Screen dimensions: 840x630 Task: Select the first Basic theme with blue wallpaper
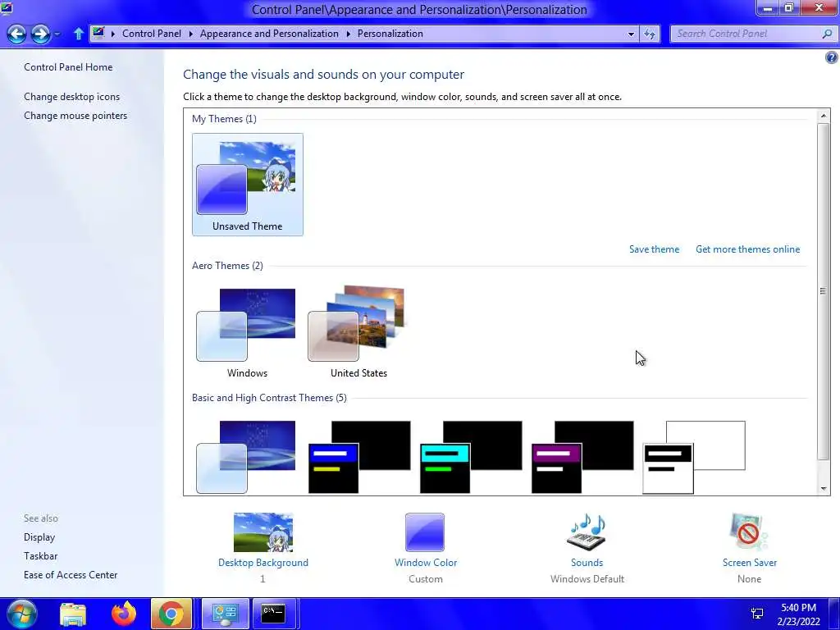point(246,456)
